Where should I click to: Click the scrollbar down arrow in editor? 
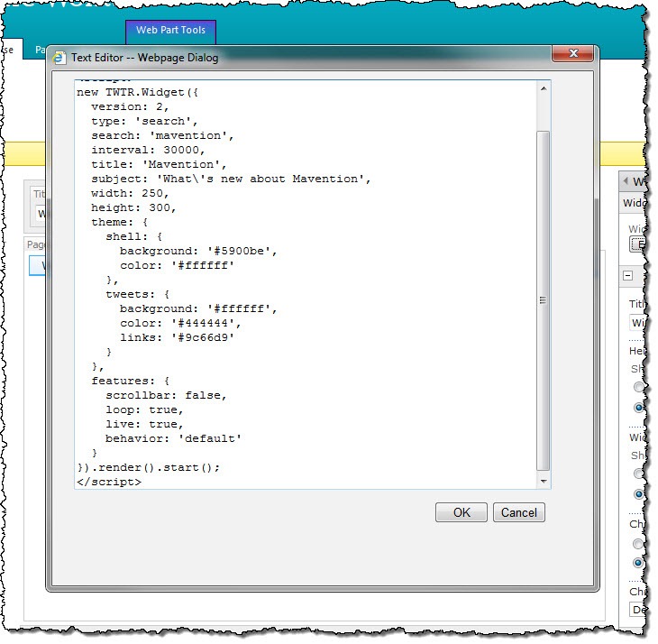[x=544, y=481]
